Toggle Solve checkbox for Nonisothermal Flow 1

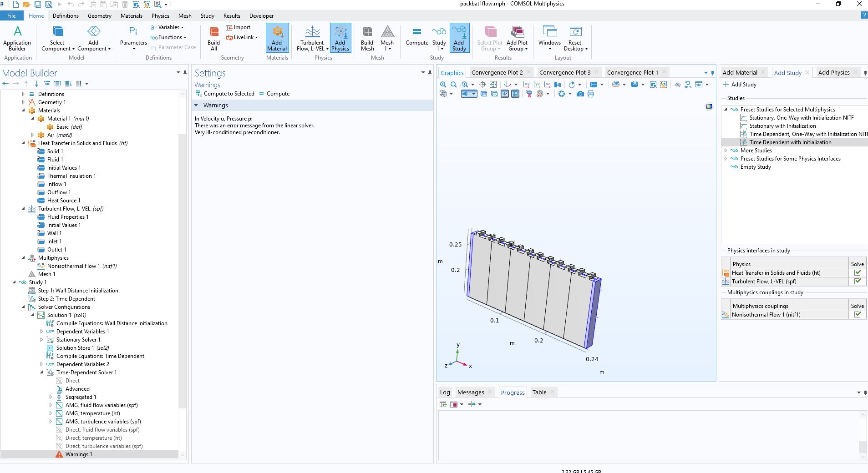pyautogui.click(x=857, y=315)
